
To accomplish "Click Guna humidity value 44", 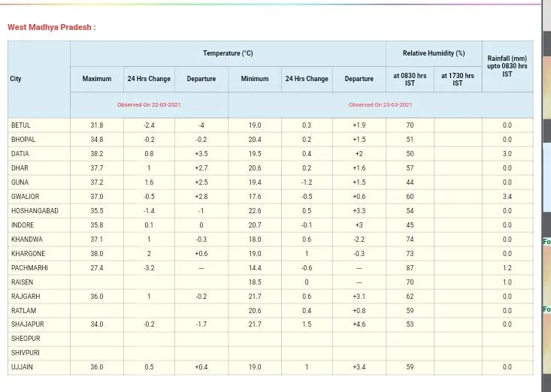I will [410, 182].
